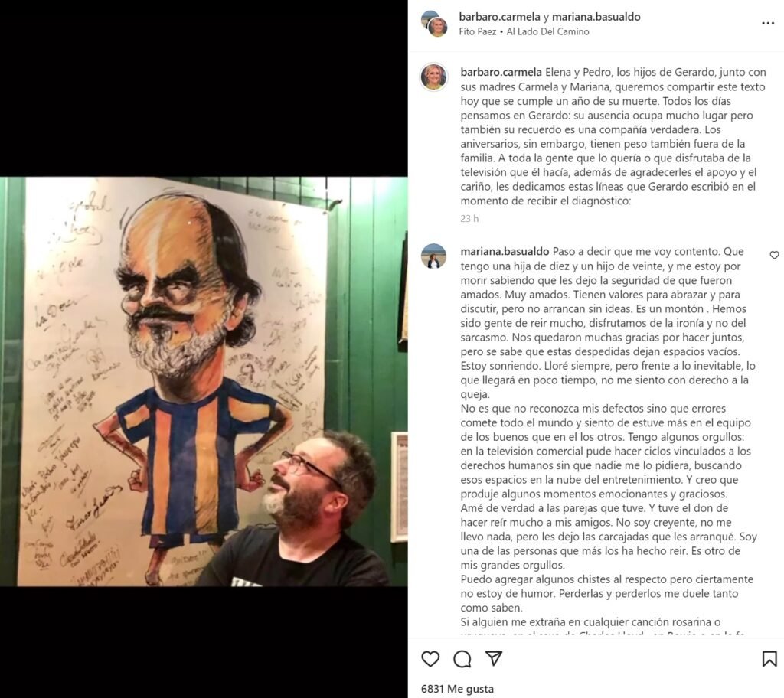Click barbaro.carmela username in the caption
784x698 pixels.
[x=501, y=72]
